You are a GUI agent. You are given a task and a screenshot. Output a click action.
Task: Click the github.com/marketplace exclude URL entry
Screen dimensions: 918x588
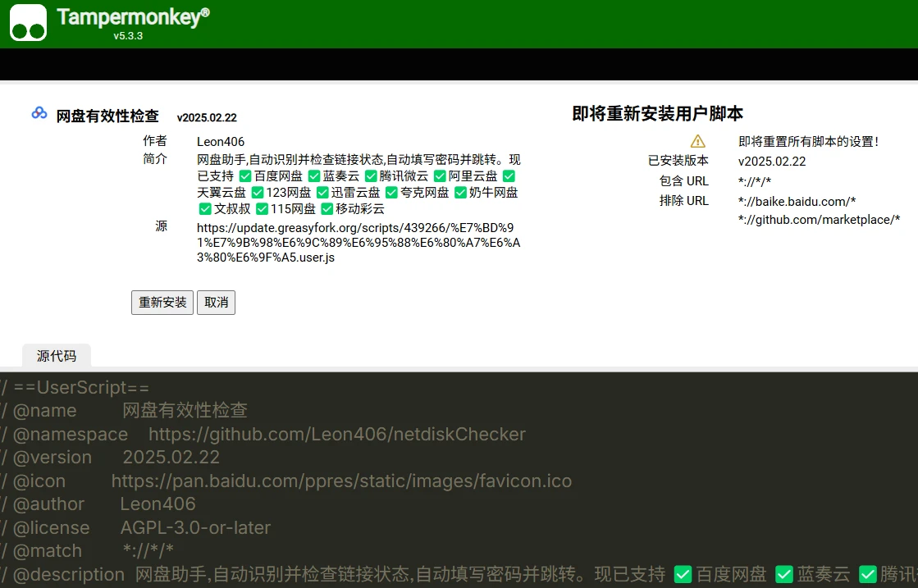pyautogui.click(x=819, y=219)
